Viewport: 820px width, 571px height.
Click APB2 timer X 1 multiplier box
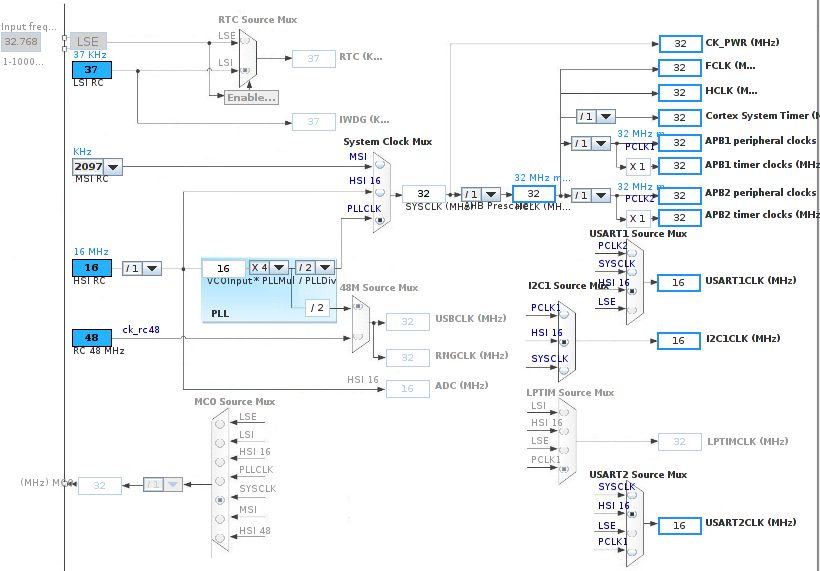638,219
